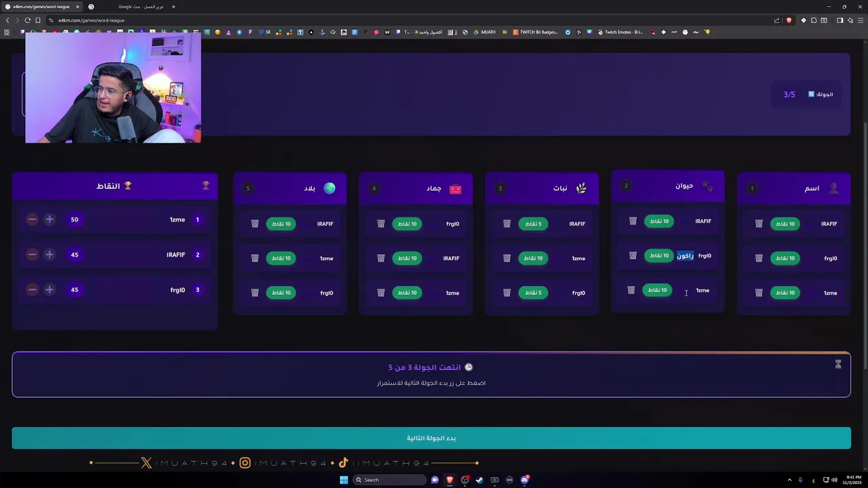This screenshot has width=868, height=488.
Task: Click IRAFIF's 10 نقاط badge in اسم column
Action: pyautogui.click(x=785, y=224)
